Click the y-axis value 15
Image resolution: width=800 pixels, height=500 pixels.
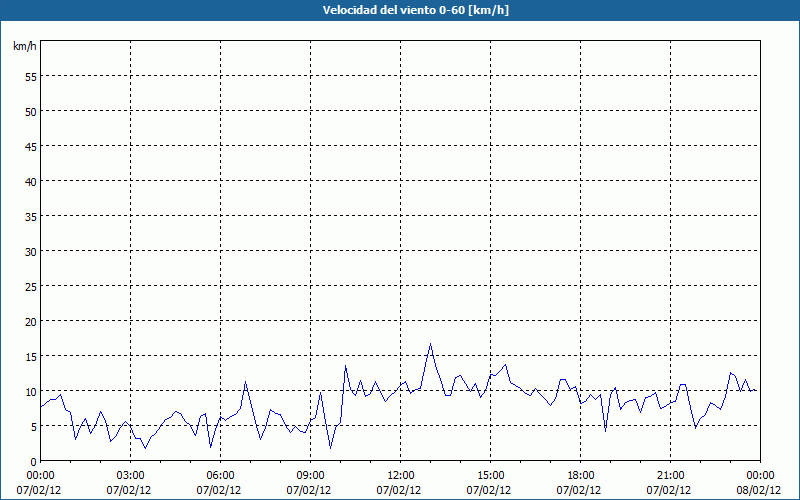click(x=31, y=356)
